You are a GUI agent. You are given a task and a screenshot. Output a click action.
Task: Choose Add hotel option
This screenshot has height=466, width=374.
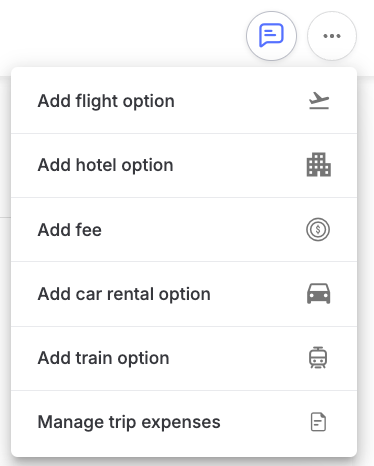(x=184, y=165)
